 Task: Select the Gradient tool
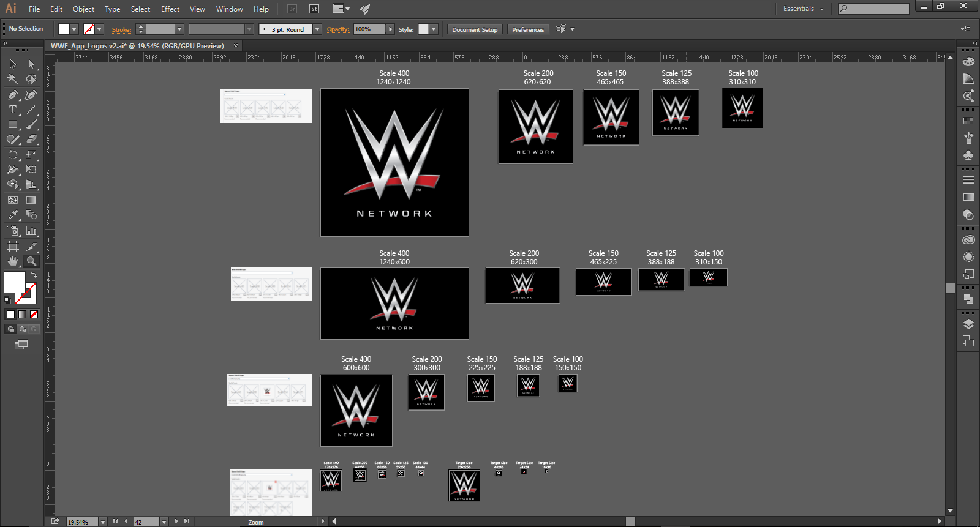click(x=31, y=200)
